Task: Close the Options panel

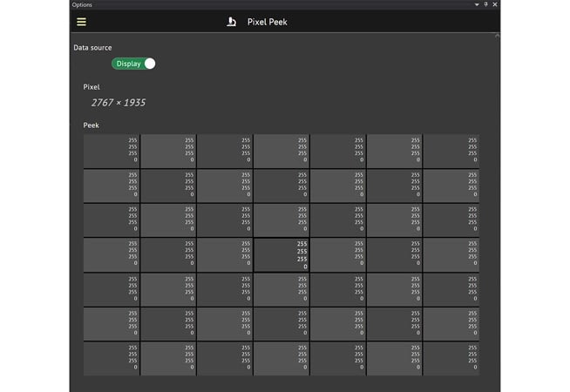Action: coord(495,4)
